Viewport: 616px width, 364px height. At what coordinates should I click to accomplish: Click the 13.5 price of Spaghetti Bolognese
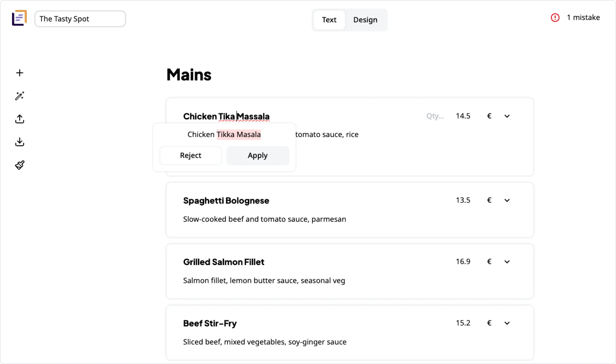coord(463,200)
